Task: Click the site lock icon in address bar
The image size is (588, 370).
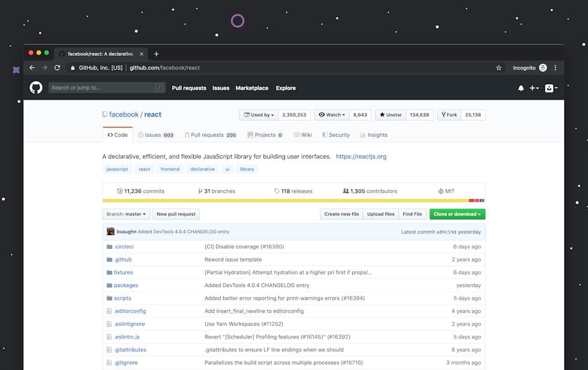Action: [x=73, y=68]
